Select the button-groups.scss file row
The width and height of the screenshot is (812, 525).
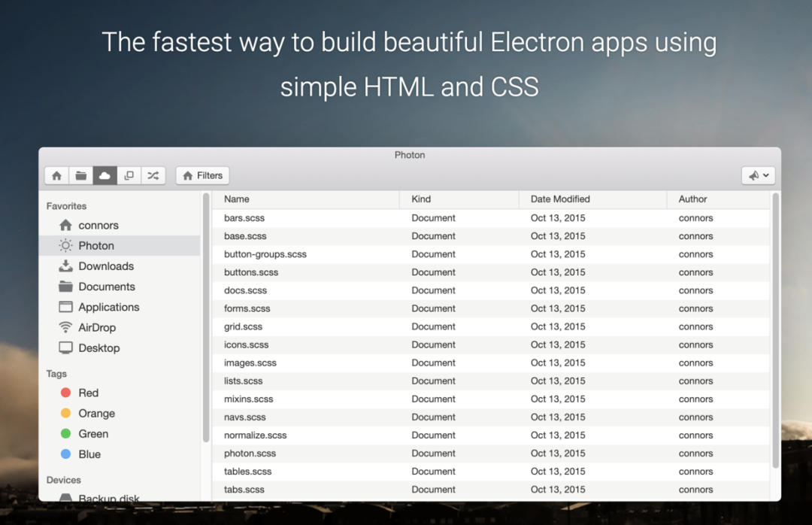coord(490,254)
